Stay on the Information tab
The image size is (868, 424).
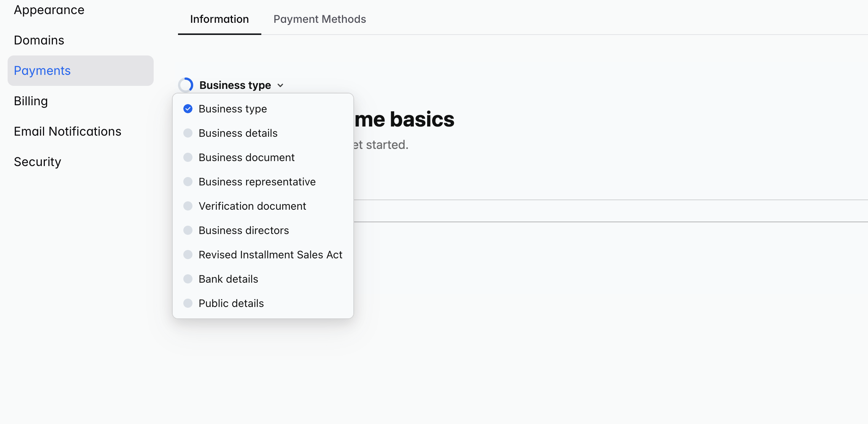pos(219,19)
